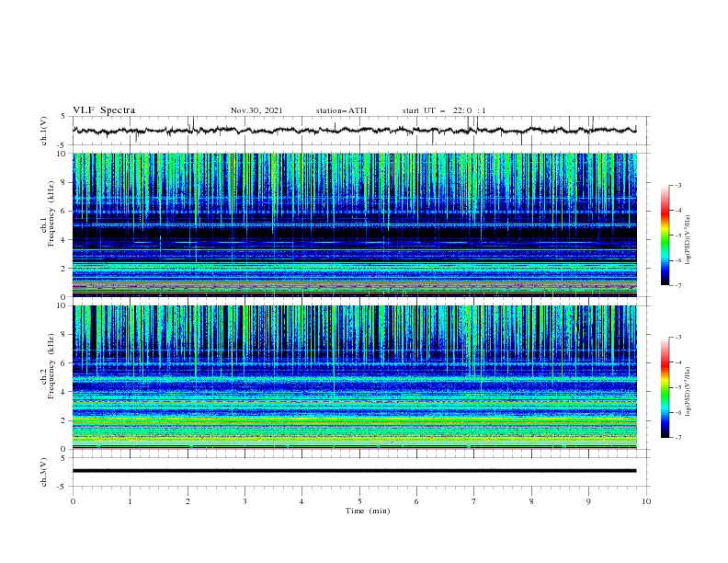Click the ch.2 'Frequency (kHz)' axis label
This screenshot has width=728, height=563.
[51, 366]
